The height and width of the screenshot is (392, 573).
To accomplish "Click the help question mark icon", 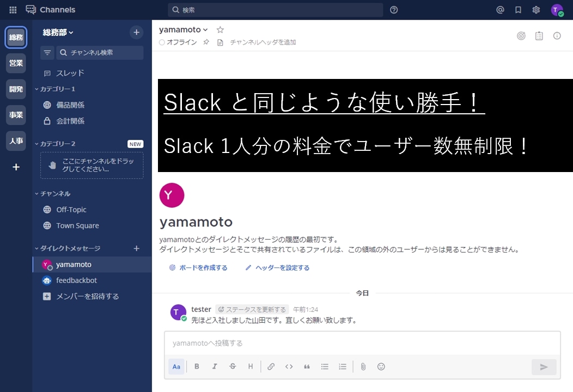I will (394, 10).
